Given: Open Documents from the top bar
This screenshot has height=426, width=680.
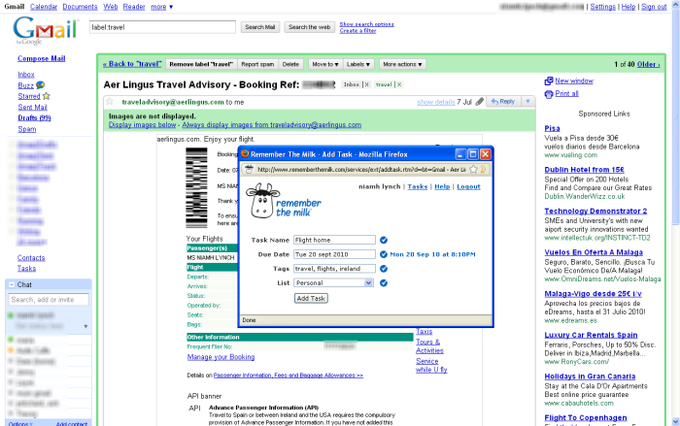Looking at the screenshot, I should tap(80, 7).
